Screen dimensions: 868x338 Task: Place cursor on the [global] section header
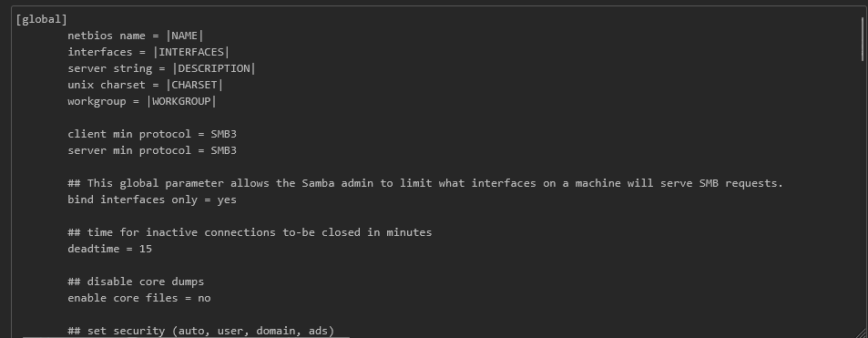coord(42,19)
